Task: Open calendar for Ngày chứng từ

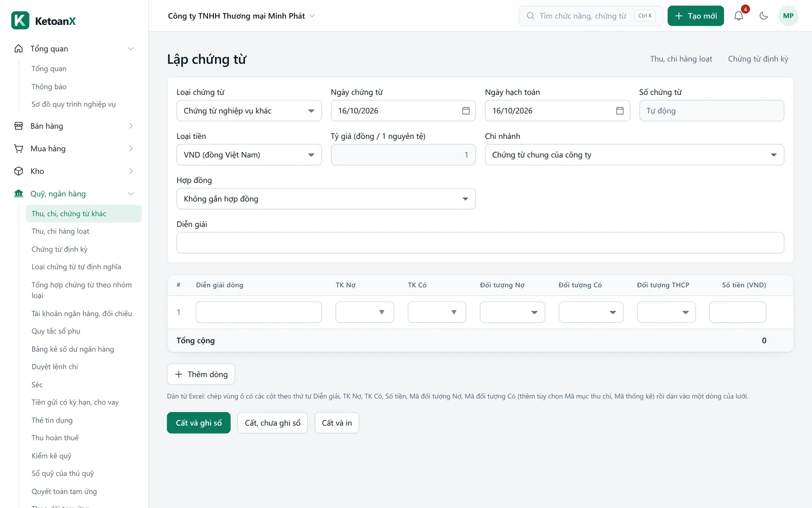Action: point(466,110)
